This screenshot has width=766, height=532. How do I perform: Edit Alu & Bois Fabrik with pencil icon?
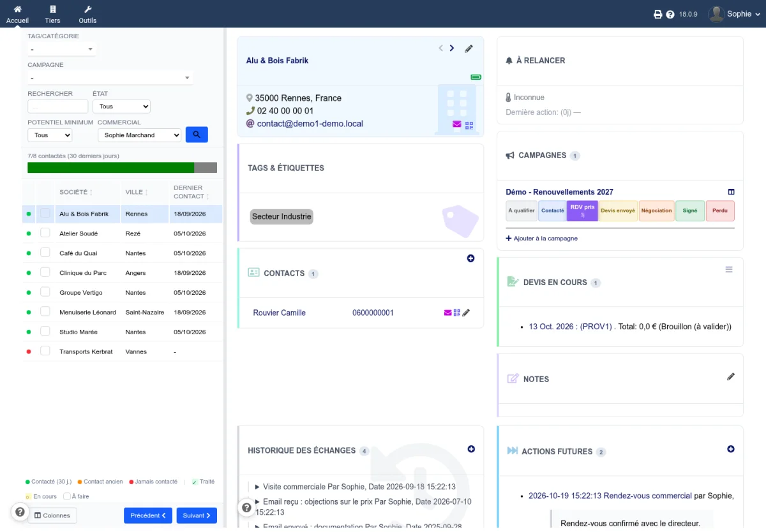pos(469,48)
